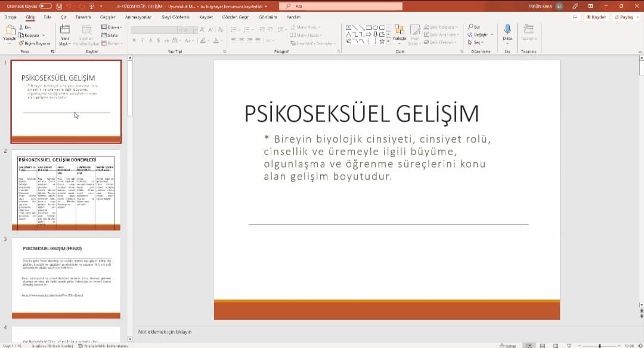The height and width of the screenshot is (348, 644).
Task: Open the font name combo box
Action: 156,30
